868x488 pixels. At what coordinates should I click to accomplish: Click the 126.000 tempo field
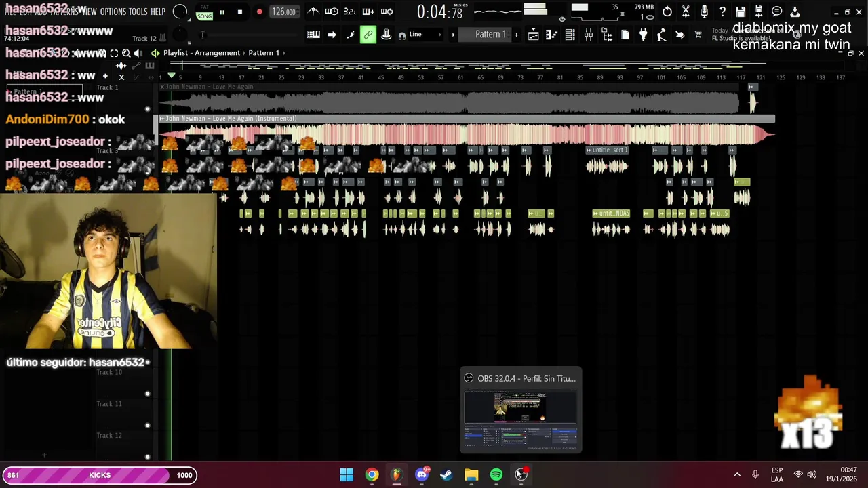(283, 12)
